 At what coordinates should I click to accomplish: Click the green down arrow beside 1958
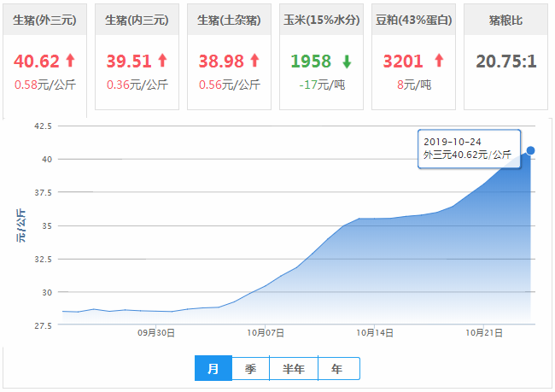pyautogui.click(x=347, y=61)
